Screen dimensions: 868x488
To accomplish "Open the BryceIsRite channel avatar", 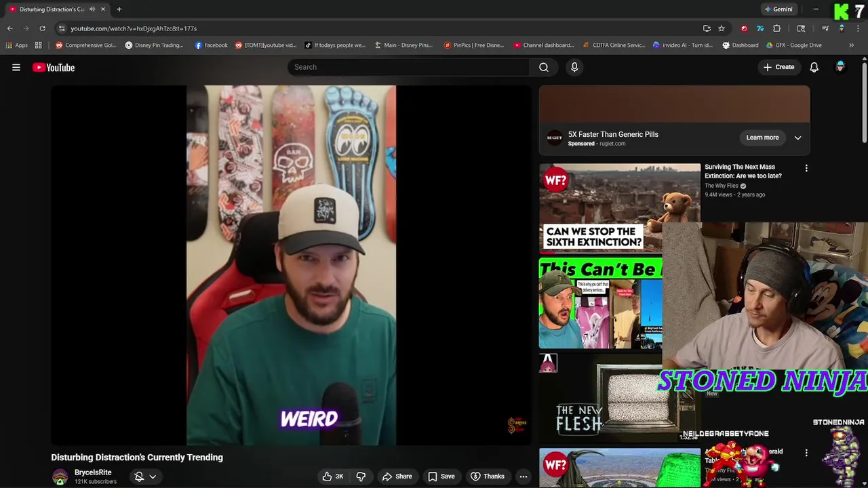I will 60,476.
